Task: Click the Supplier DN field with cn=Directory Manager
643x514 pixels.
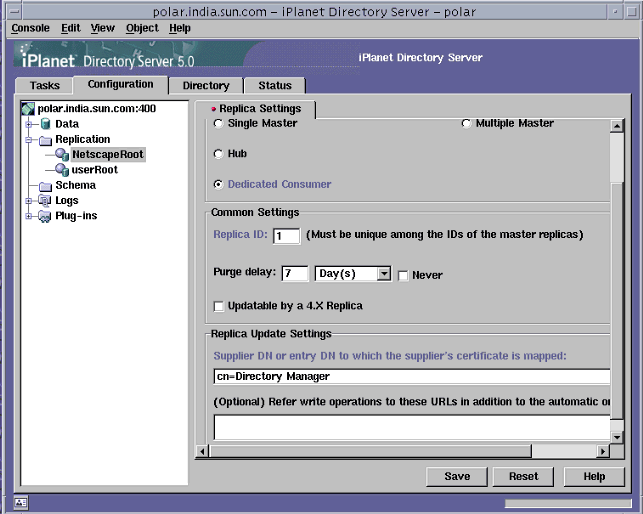Action: tap(412, 376)
